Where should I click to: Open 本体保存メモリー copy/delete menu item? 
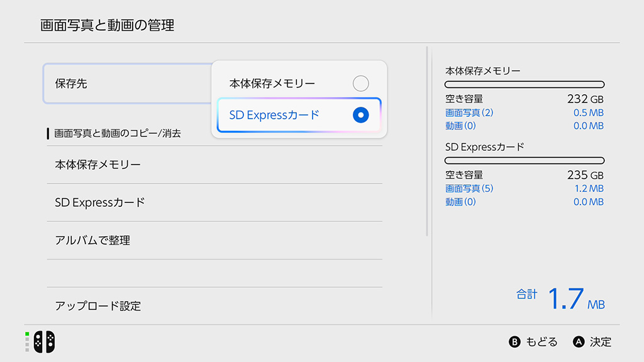[x=214, y=165]
